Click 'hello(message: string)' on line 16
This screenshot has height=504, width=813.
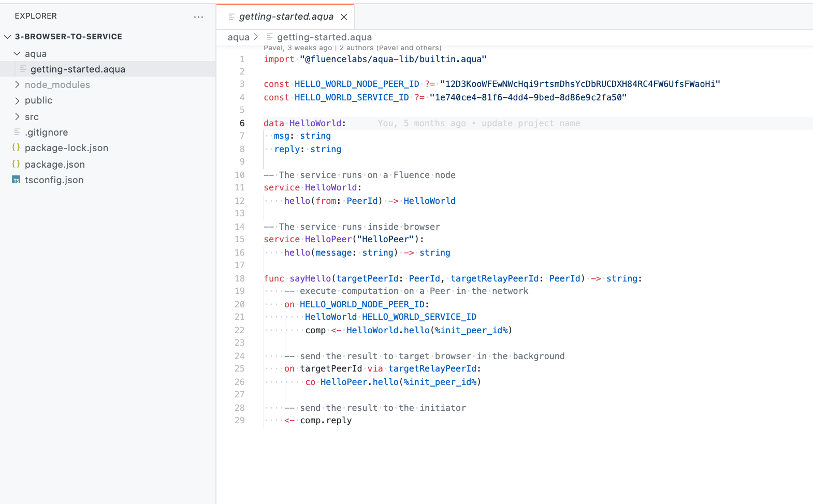[341, 253]
